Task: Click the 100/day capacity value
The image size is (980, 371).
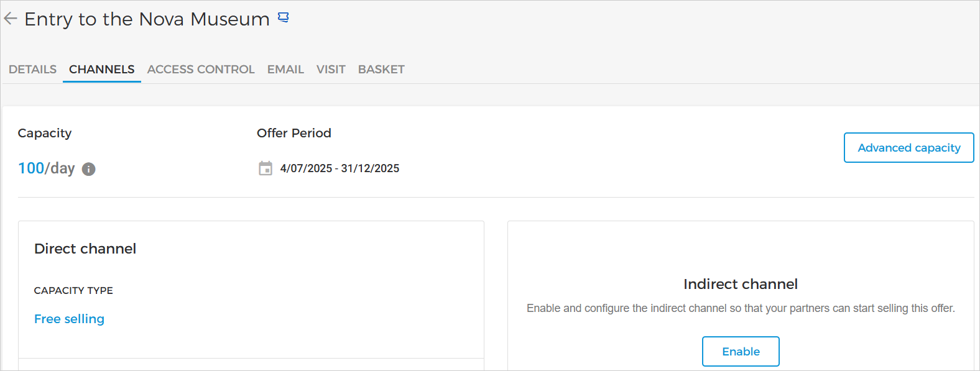Action: 46,168
